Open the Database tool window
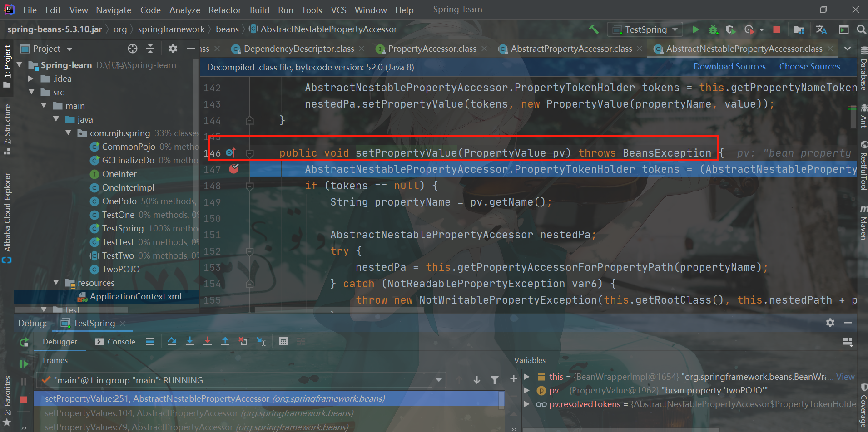The image size is (868, 432). 863,68
